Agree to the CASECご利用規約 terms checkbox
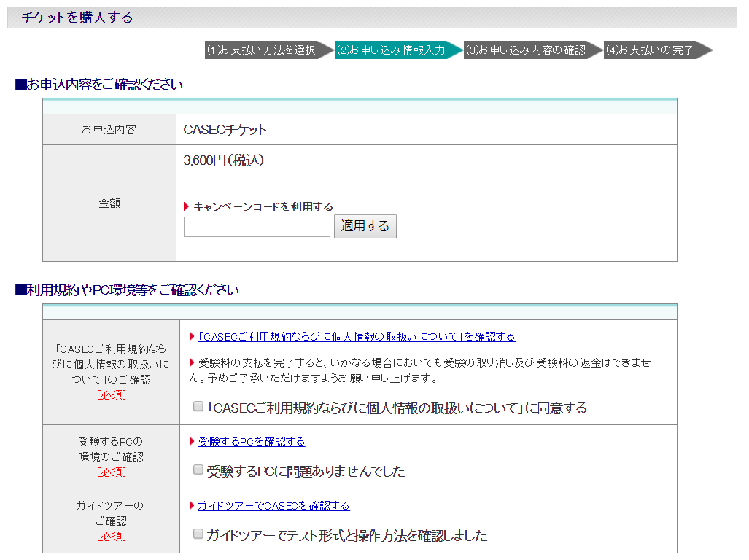The width and height of the screenshot is (749, 560). [198, 407]
